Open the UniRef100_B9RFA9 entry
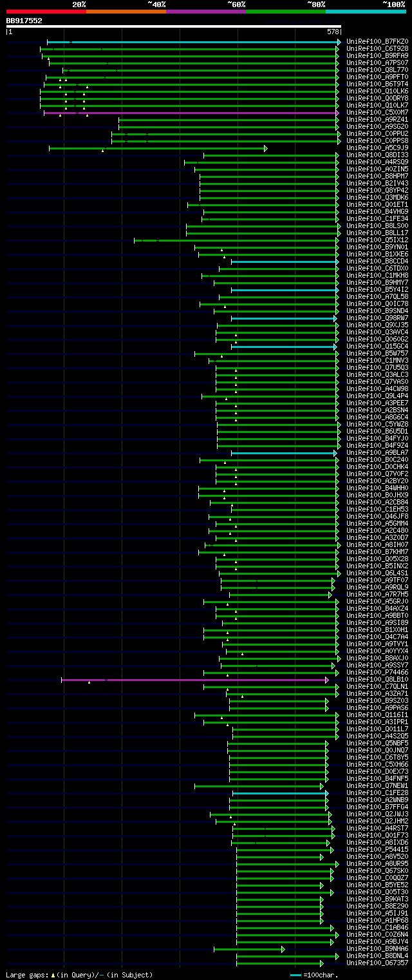The image size is (412, 980). pyautogui.click(x=377, y=55)
